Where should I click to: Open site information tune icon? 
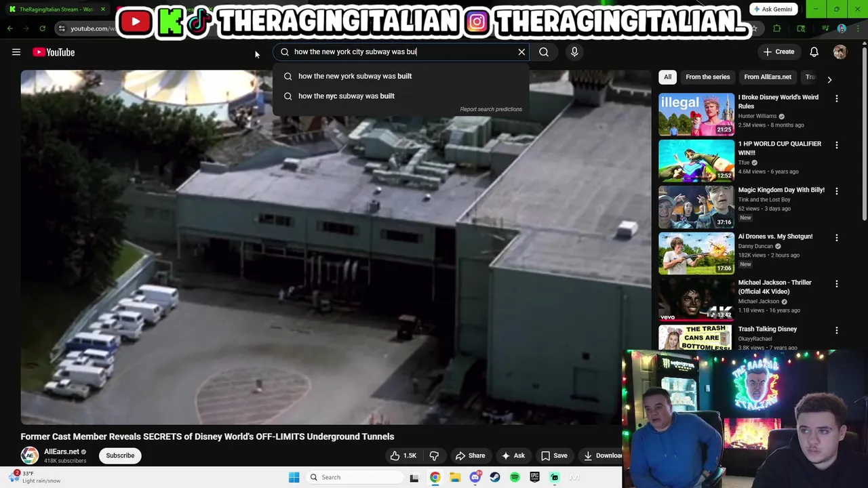click(x=62, y=28)
